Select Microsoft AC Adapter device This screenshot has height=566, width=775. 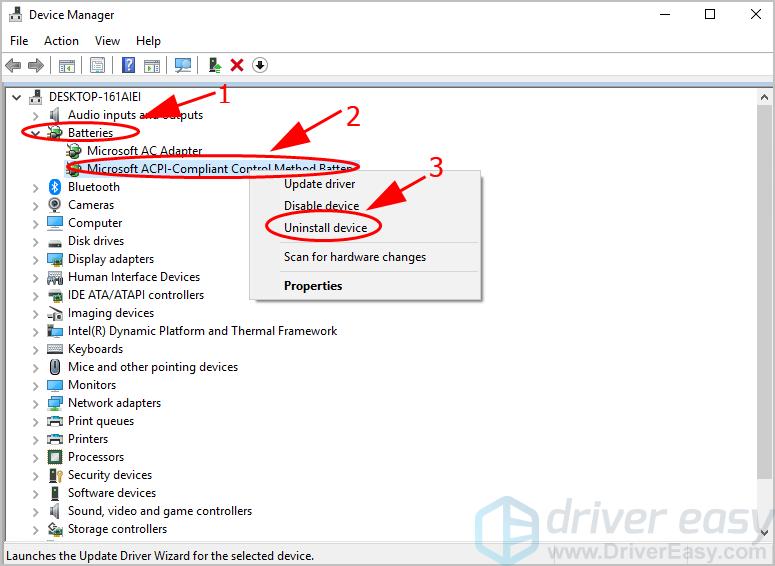144,151
